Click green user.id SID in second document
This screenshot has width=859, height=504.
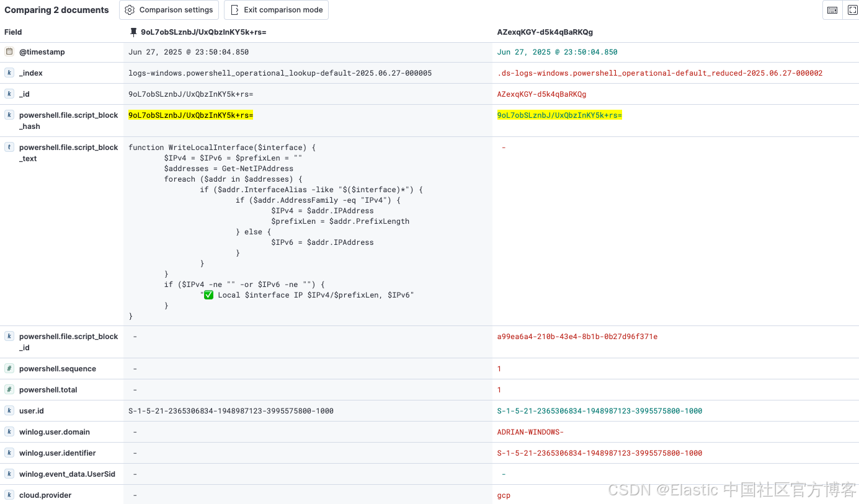[600, 411]
